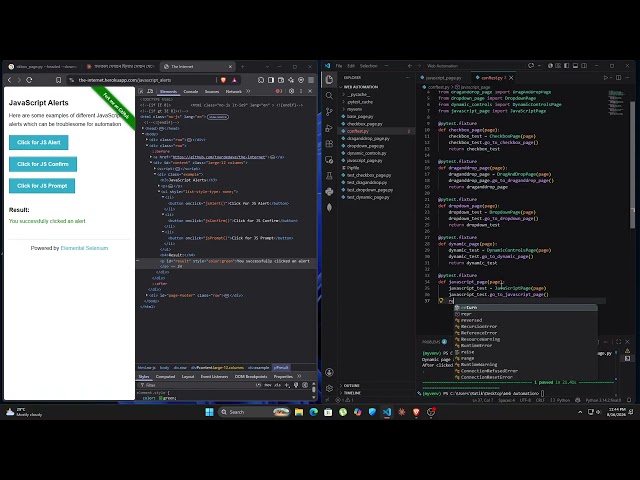Screen dimensions: 640x480
Task: Click the 'Click for JS Confirm' button
Action: 43,164
